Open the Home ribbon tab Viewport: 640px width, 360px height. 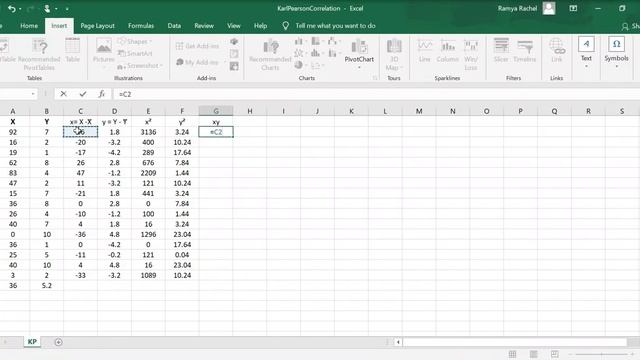coord(29,26)
